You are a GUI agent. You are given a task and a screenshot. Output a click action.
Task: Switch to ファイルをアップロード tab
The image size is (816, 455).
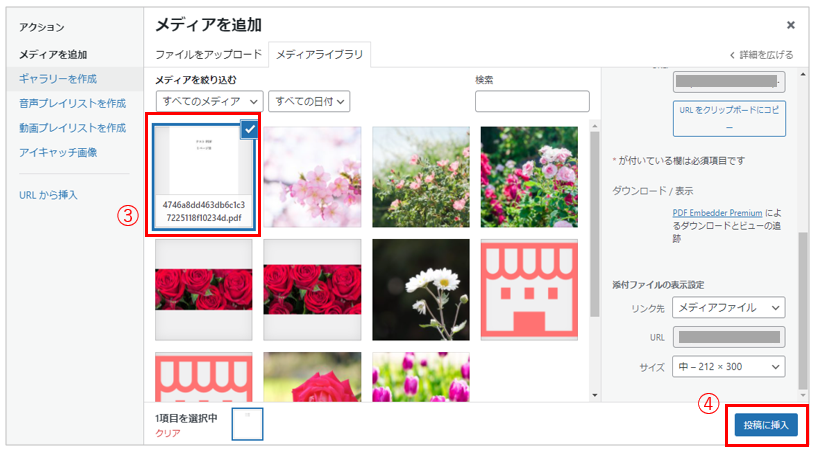tap(208, 54)
